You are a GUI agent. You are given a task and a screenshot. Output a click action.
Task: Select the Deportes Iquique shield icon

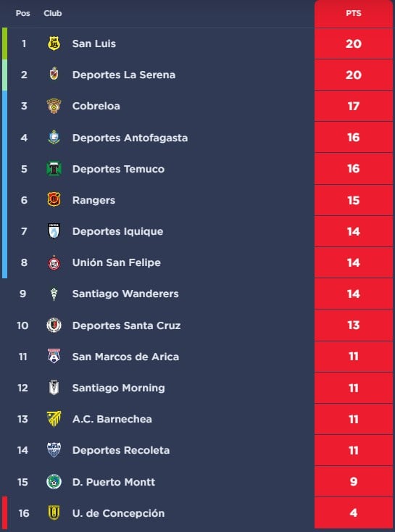(x=54, y=231)
